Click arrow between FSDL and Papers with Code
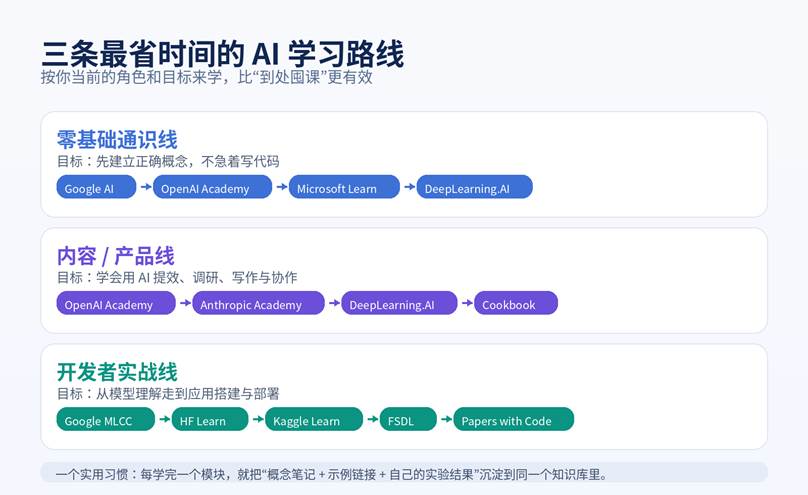808x495 pixels. (446, 419)
